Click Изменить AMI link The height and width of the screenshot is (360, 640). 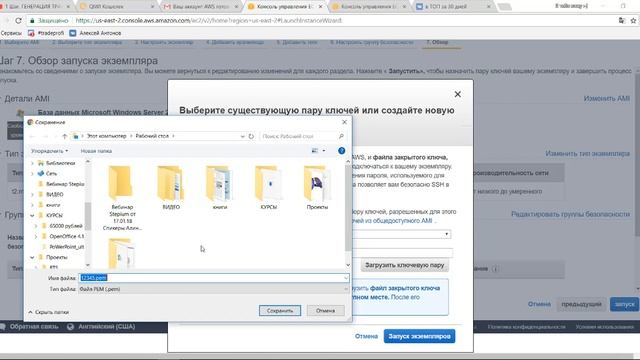pyautogui.click(x=607, y=98)
